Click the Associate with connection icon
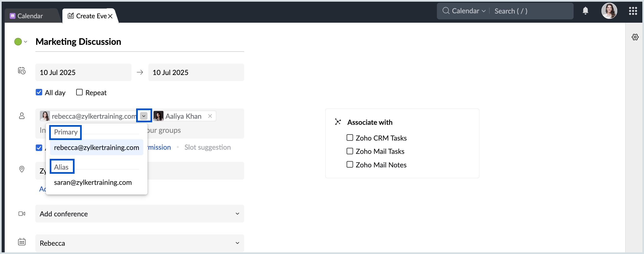This screenshot has width=644, height=254. (338, 122)
